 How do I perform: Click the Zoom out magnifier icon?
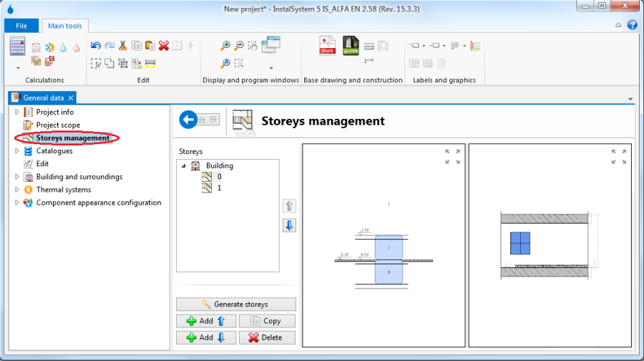[239, 46]
